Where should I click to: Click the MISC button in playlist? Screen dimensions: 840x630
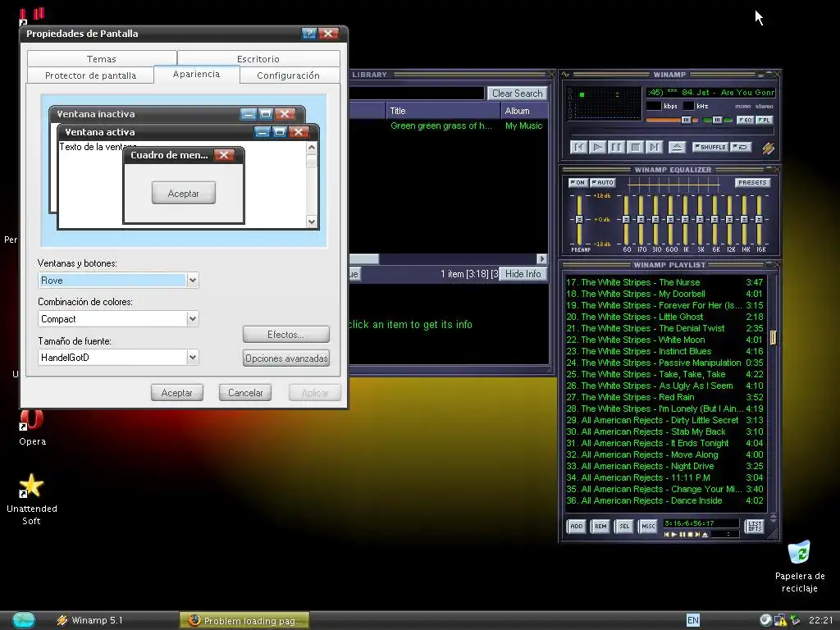coord(648,526)
